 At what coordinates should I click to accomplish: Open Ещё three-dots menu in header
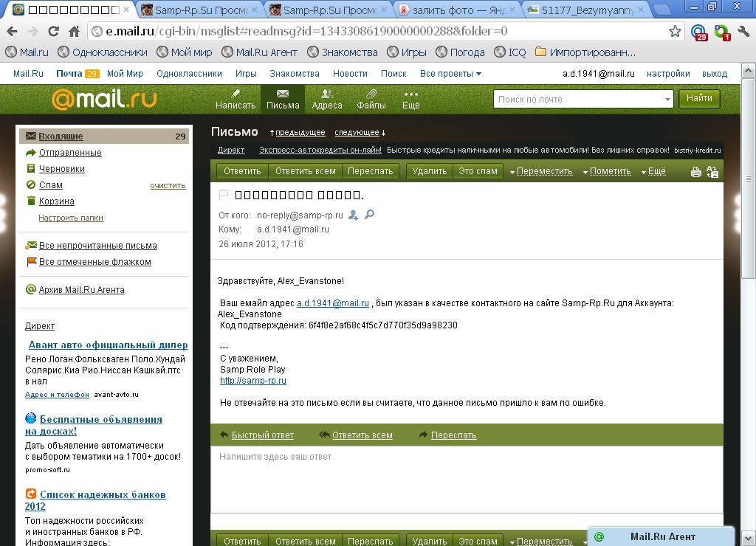coord(410,100)
